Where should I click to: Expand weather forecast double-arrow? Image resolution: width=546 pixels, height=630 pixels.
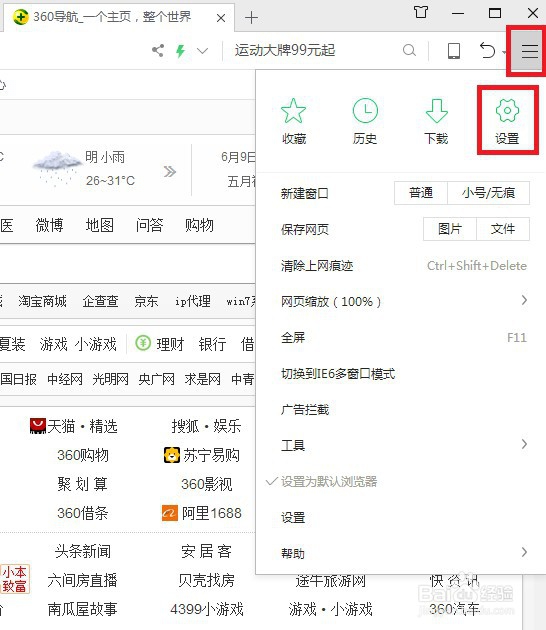[170, 172]
